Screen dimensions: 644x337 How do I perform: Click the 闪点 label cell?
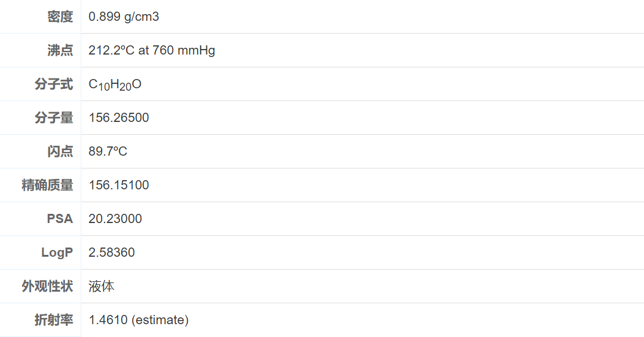coord(60,151)
